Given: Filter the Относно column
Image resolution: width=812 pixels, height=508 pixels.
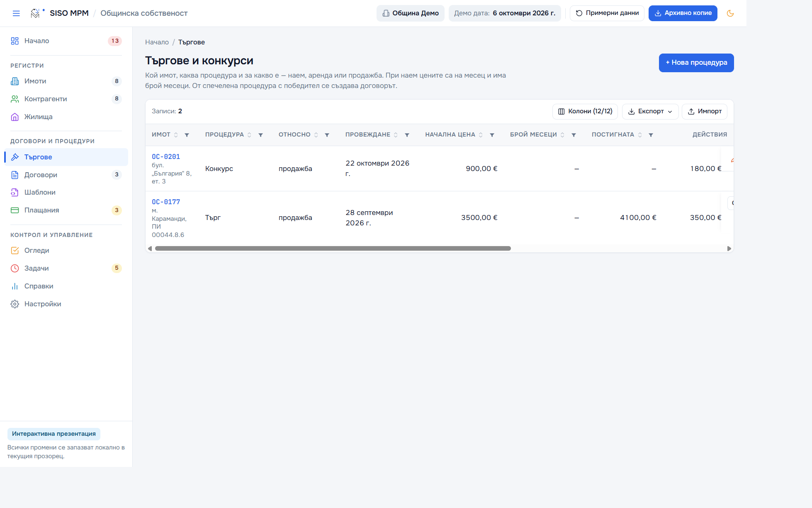Looking at the screenshot, I should point(327,135).
